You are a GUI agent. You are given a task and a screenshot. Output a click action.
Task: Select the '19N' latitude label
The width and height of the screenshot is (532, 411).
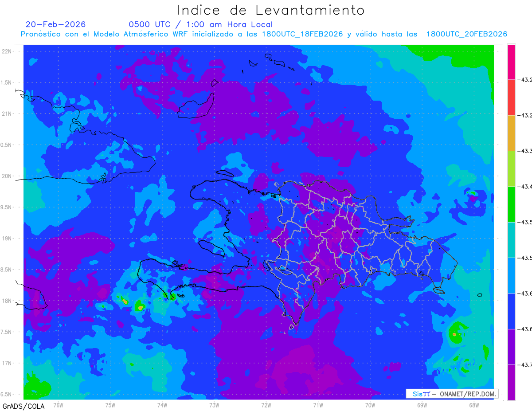[x=7, y=239]
